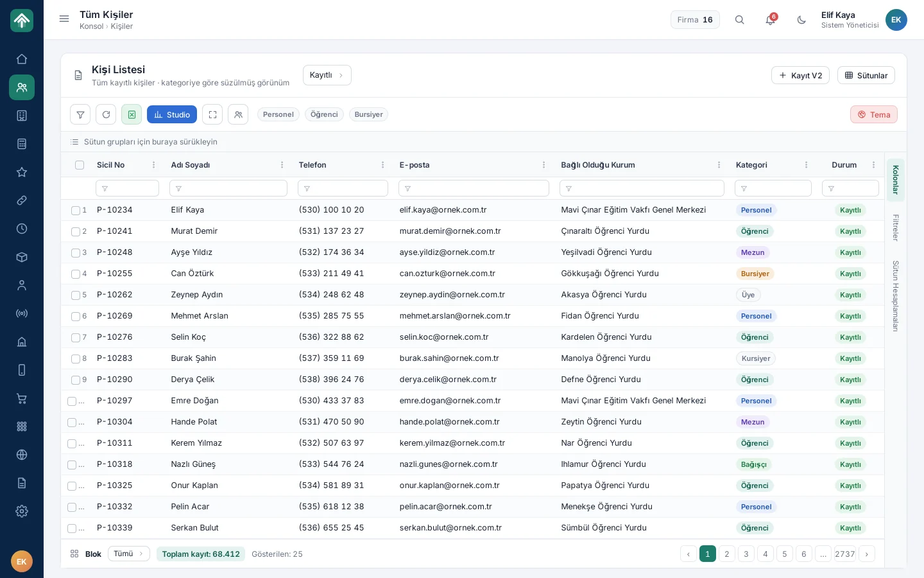Image resolution: width=924 pixels, height=578 pixels.
Task: Open the red Tema color button
Action: (874, 114)
